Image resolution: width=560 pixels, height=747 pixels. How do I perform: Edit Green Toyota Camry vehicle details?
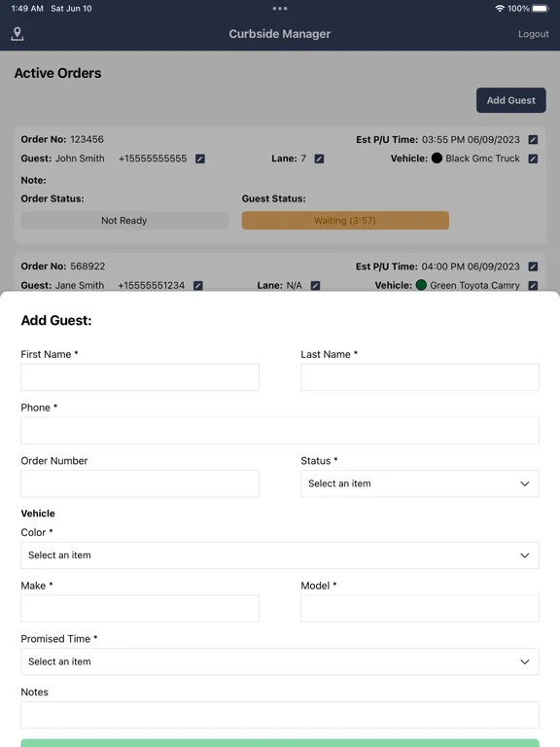click(533, 285)
